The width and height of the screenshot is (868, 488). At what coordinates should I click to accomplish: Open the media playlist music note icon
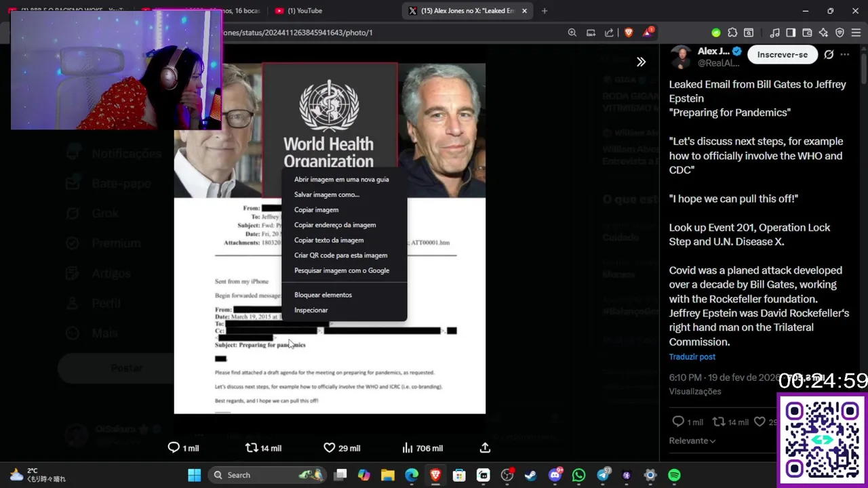point(775,33)
